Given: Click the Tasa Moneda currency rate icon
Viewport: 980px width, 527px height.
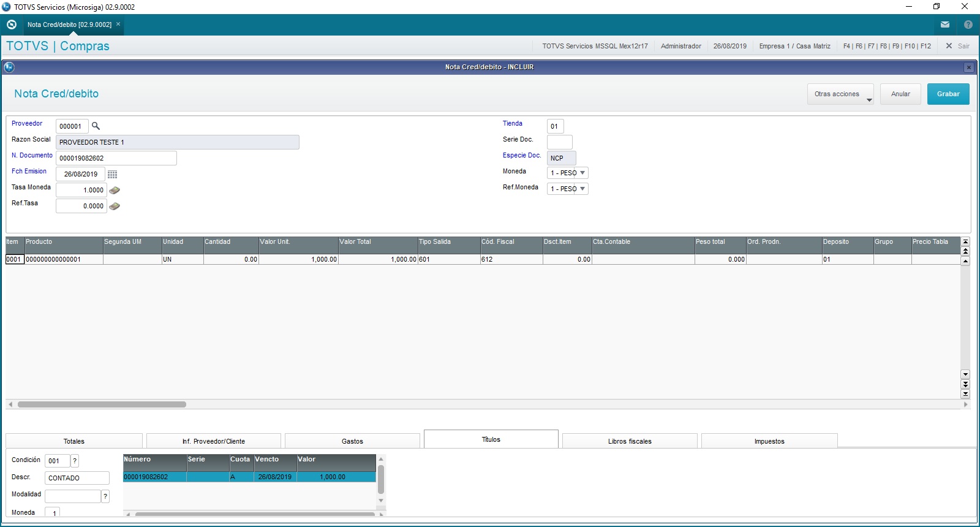Looking at the screenshot, I should coord(114,191).
